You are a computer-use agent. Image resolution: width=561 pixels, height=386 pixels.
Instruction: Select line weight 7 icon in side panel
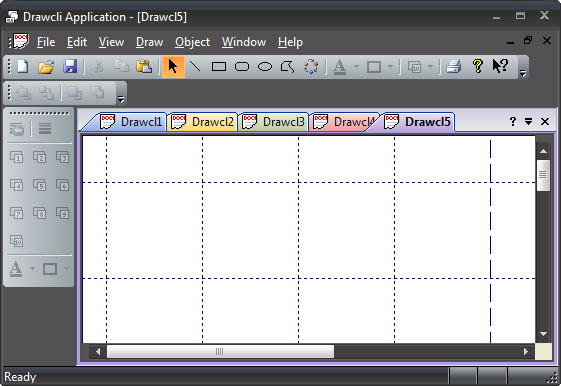click(x=16, y=213)
